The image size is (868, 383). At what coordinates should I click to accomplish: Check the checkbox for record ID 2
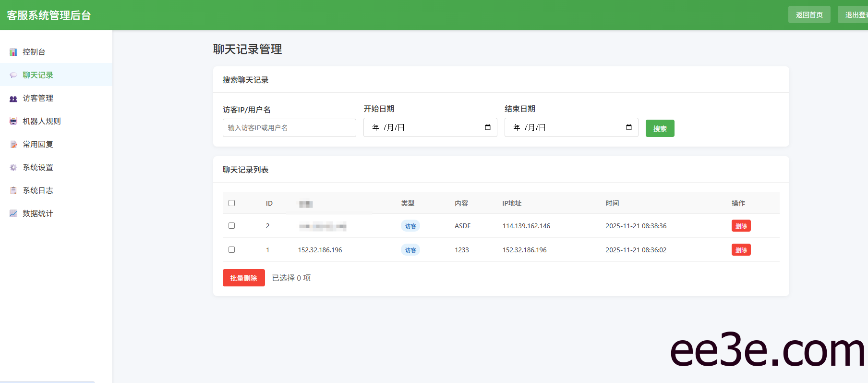(232, 225)
